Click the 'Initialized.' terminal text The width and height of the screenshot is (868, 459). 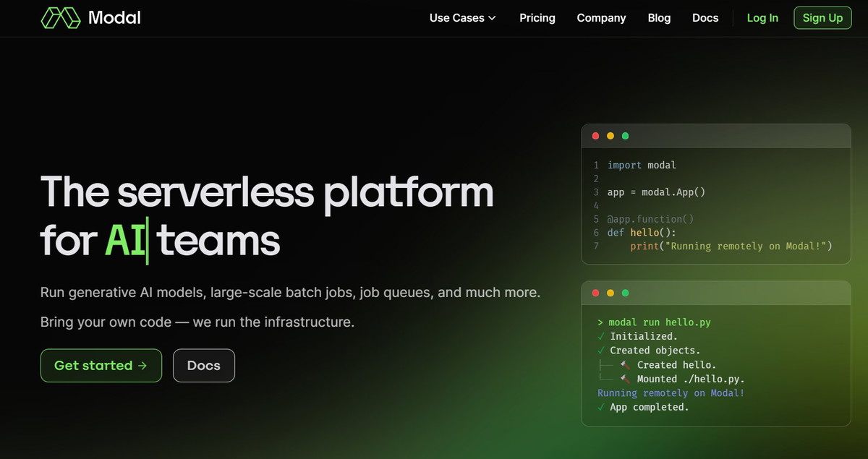coord(644,336)
